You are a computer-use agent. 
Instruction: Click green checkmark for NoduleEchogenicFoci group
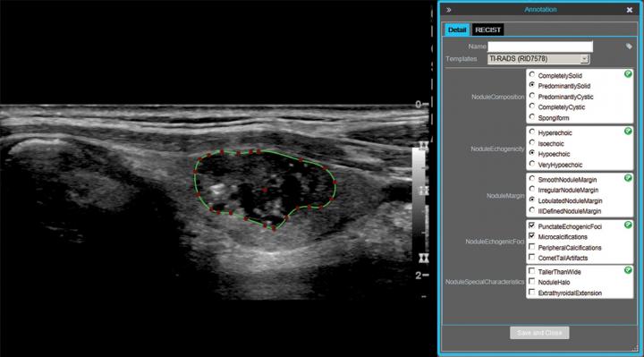point(628,225)
